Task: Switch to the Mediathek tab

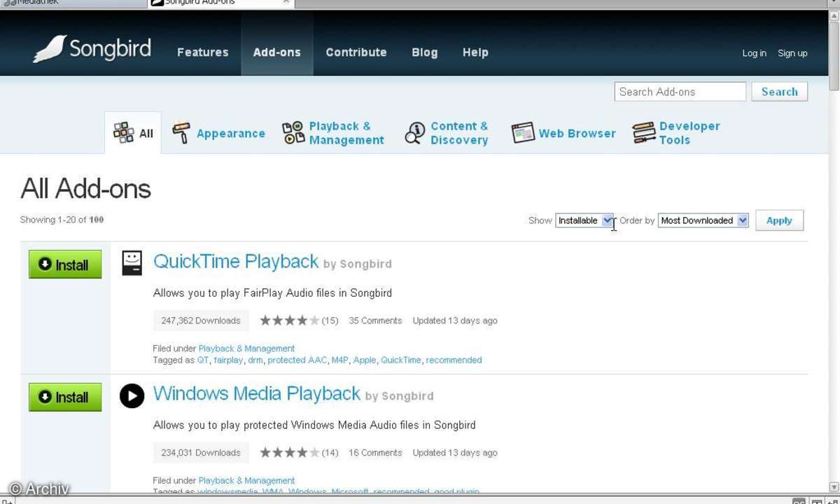Action: (73, 3)
